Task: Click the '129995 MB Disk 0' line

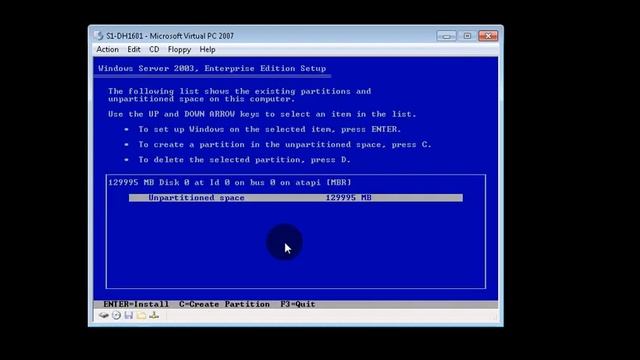Action: click(230, 182)
